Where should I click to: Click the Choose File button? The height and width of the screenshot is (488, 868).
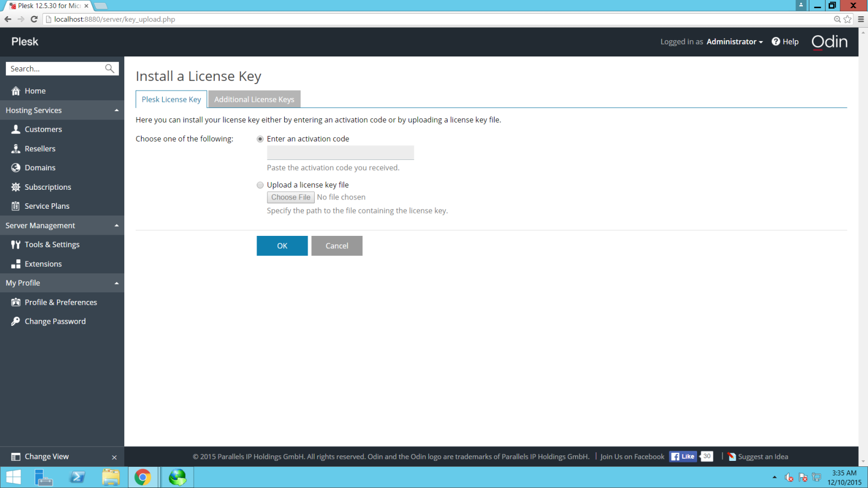coord(291,197)
